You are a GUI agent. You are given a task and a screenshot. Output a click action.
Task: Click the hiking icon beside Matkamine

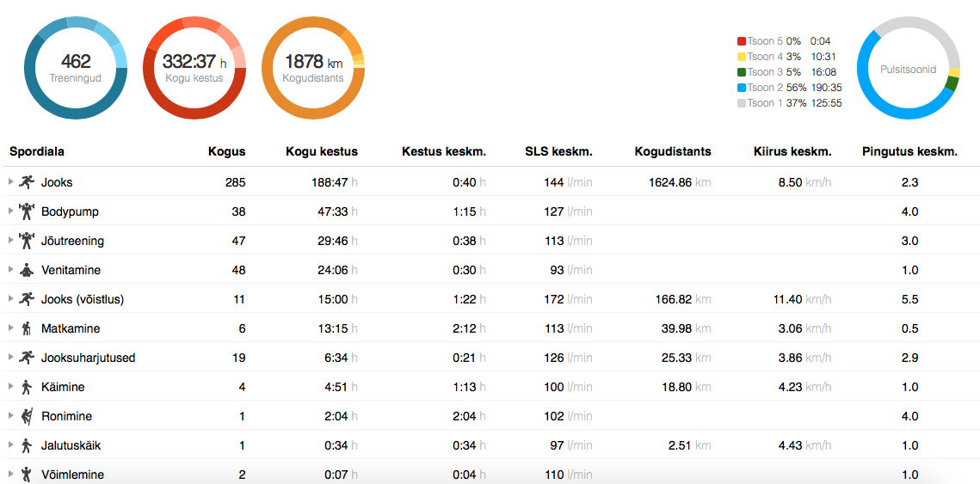pos(27,328)
